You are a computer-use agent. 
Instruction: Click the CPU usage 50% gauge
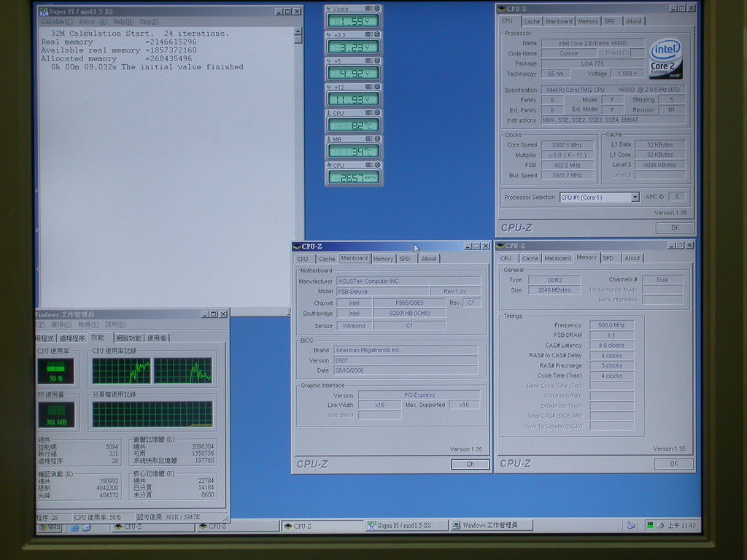55,371
